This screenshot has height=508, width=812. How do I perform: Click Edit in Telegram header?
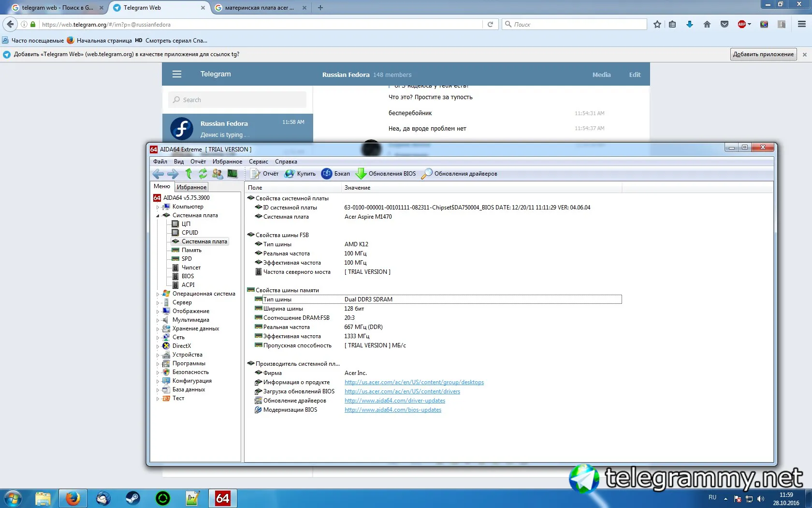635,75
